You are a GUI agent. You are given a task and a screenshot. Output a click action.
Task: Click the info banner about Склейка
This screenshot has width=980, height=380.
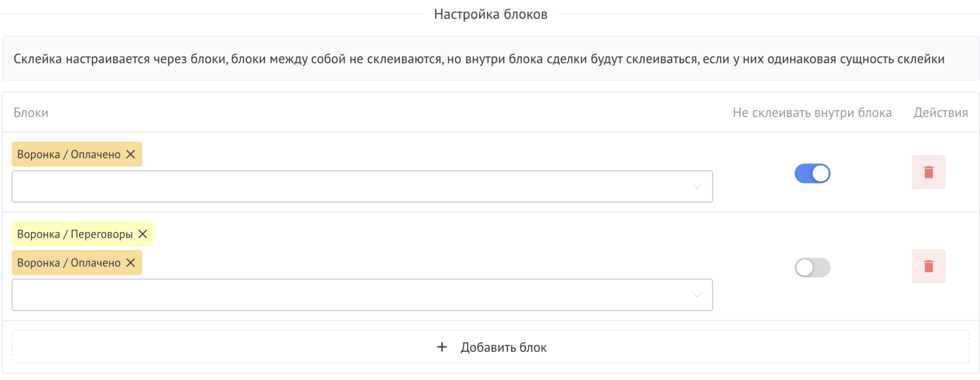click(x=478, y=59)
